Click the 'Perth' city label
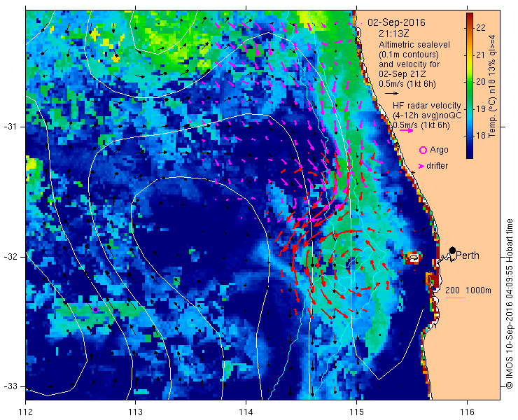Image resolution: width=518 pixels, height=420 pixels. 468,255
